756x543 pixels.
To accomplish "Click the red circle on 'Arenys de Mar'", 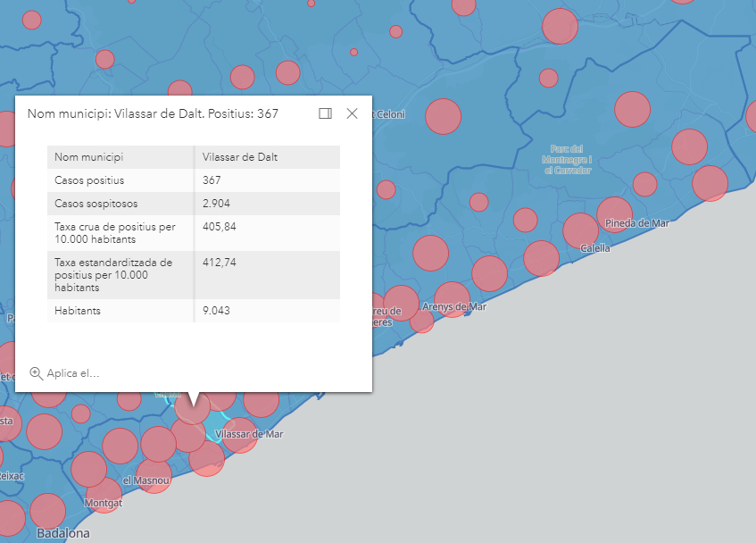I will pos(452,300).
